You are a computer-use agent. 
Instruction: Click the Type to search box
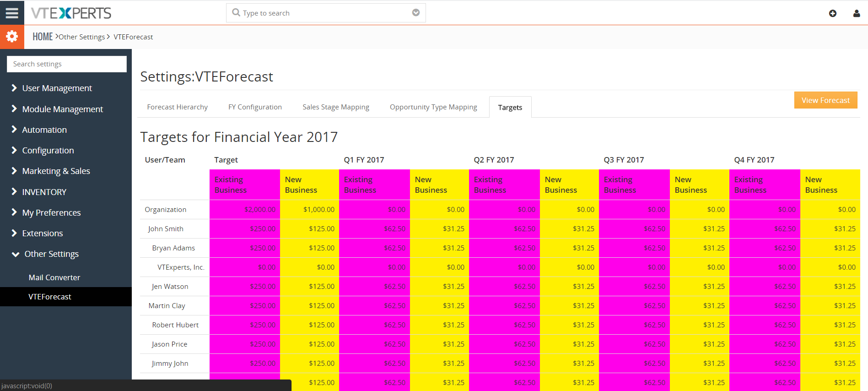pos(326,13)
